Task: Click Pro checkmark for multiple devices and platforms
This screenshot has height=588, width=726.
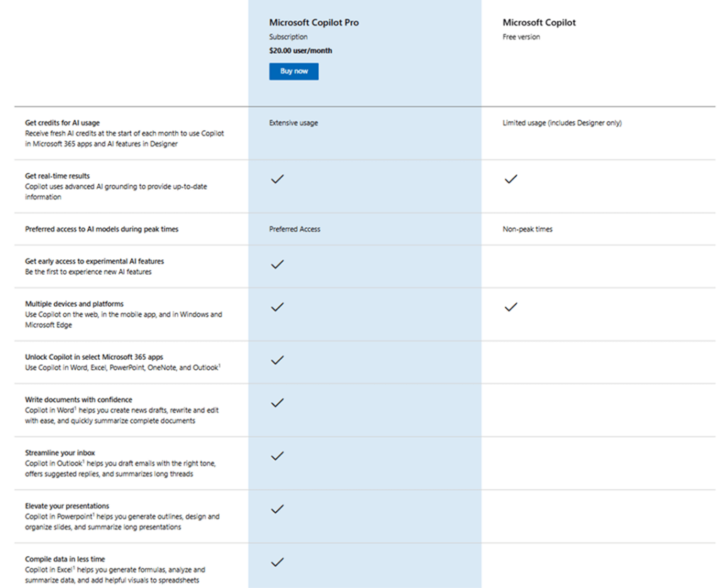Action: pos(277,307)
